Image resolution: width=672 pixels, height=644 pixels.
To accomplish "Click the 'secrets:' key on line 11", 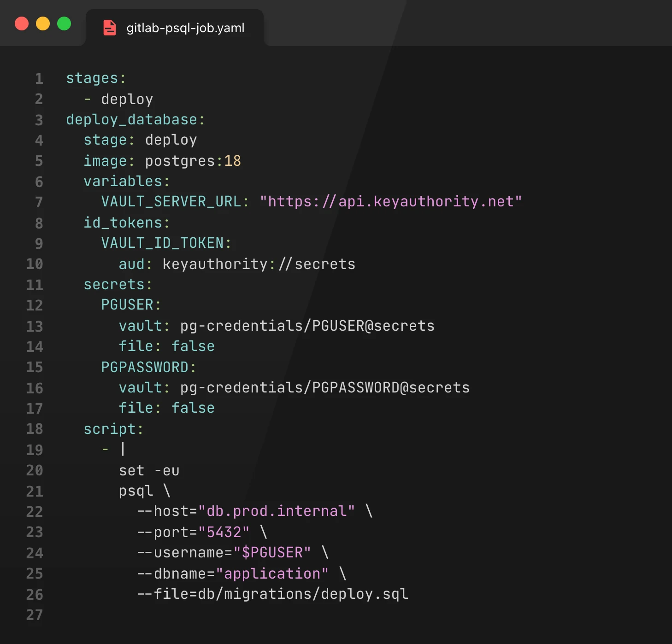I will tap(118, 285).
